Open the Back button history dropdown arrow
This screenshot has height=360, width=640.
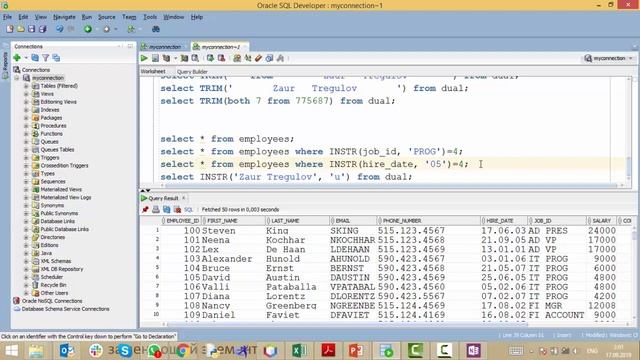tap(97, 29)
